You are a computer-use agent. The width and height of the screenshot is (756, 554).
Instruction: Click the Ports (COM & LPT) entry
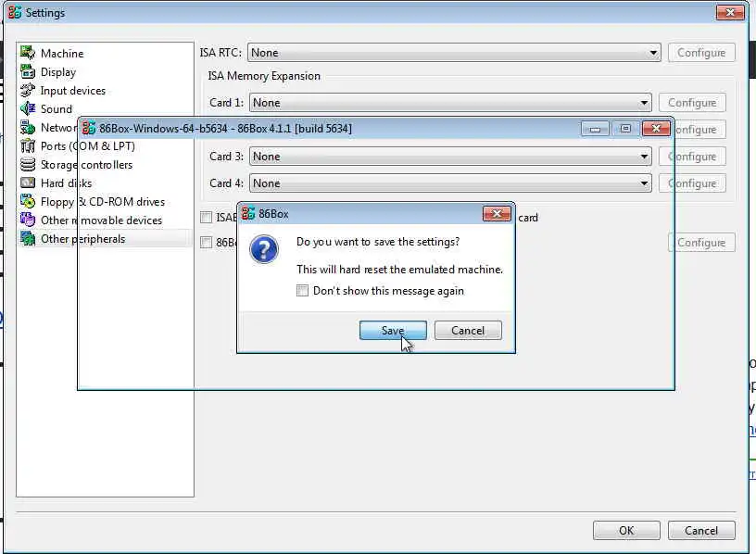pyautogui.click(x=87, y=146)
